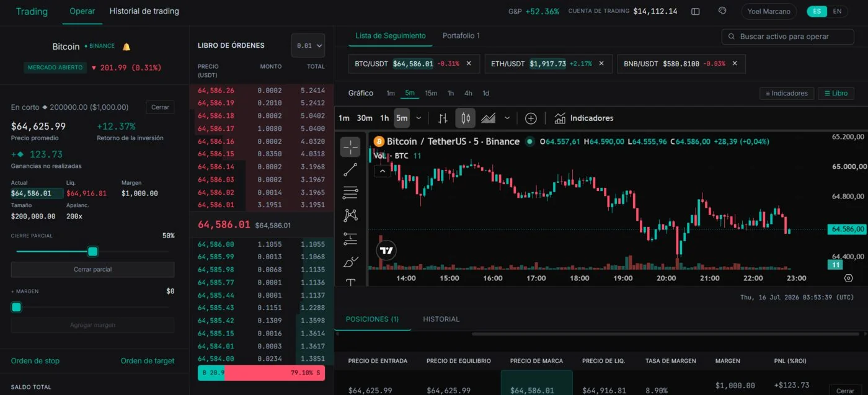This screenshot has width=868, height=395.
Task: Click the Cerrar parcial button
Action: (92, 269)
